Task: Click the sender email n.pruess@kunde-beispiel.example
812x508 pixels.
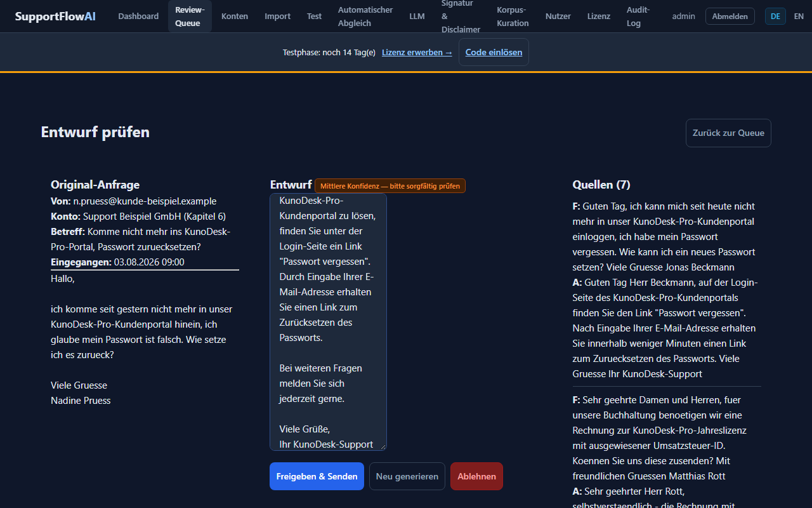Action: pyautogui.click(x=145, y=201)
